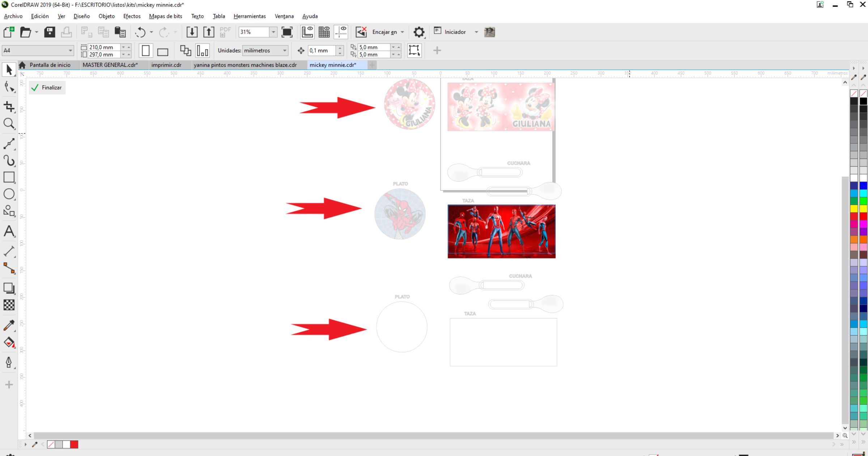Select the Eyedropper tool
The height and width of the screenshot is (456, 868).
[x=9, y=325]
